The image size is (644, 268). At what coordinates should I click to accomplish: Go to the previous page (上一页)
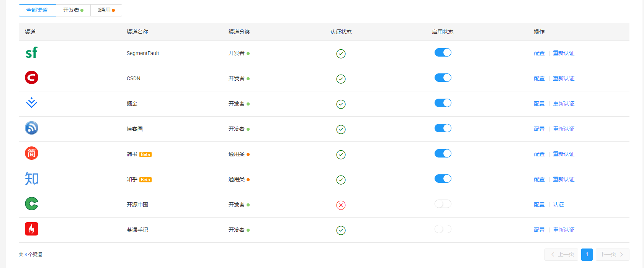pyautogui.click(x=562, y=255)
